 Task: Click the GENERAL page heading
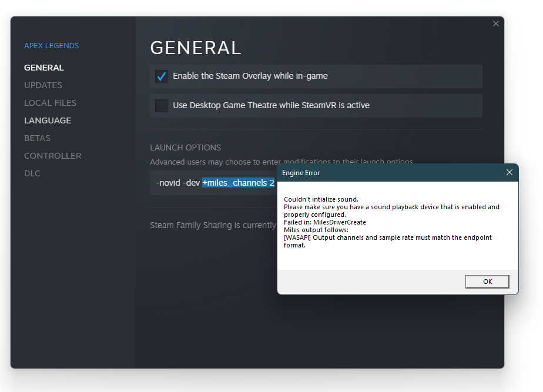[196, 48]
